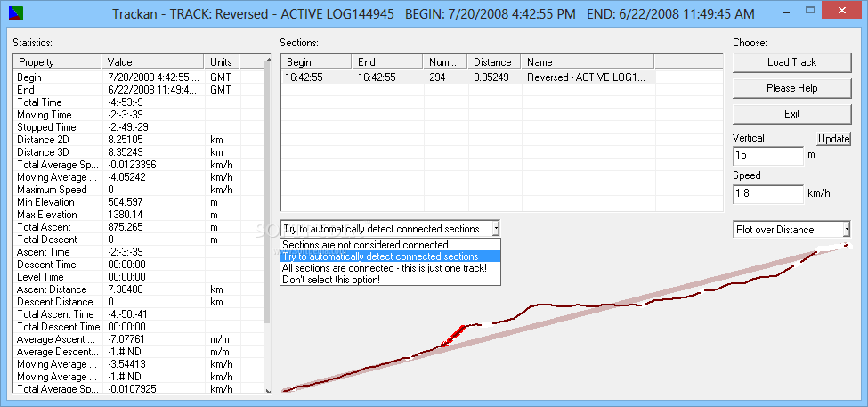This screenshot has width=868, height=407.
Task: Click the red highlighted segment on elevation plot
Action: 452,337
